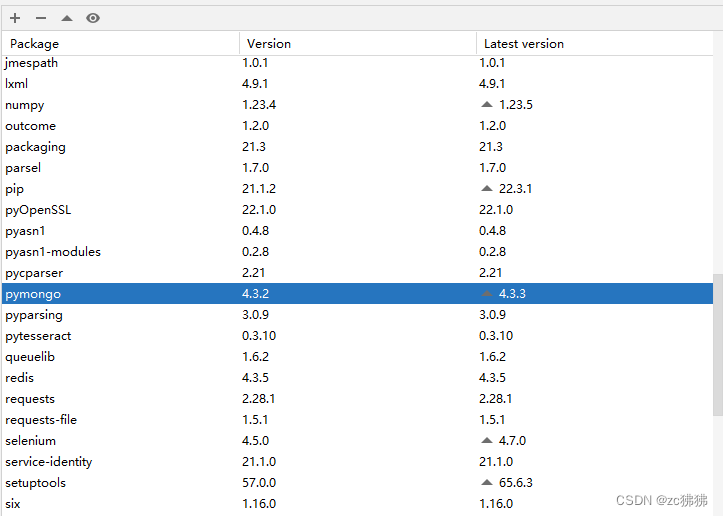Screen dimensions: 723x516
Task: Click installed version 3.0.9 of pyparsing
Action: [255, 315]
